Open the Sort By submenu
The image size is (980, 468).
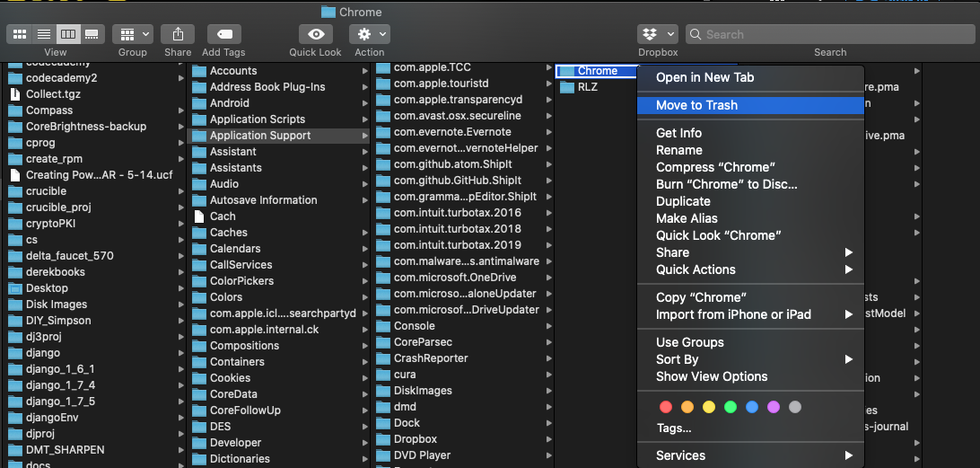750,359
